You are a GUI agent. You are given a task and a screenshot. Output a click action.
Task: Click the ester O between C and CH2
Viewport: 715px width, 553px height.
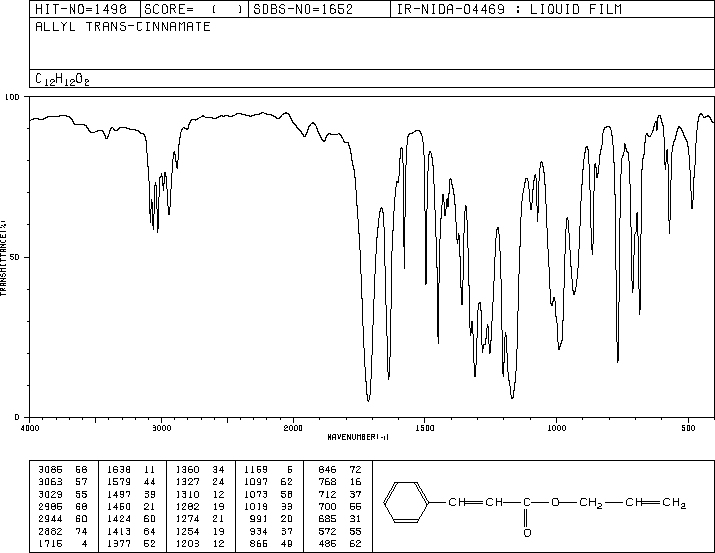pos(555,502)
